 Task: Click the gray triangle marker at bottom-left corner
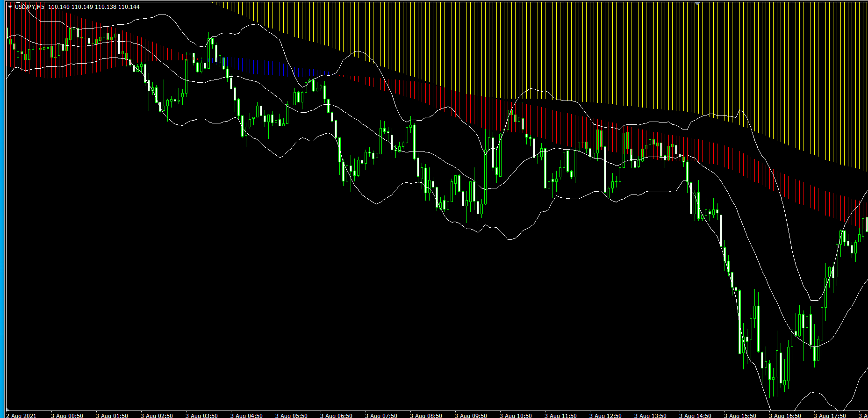(x=8, y=410)
